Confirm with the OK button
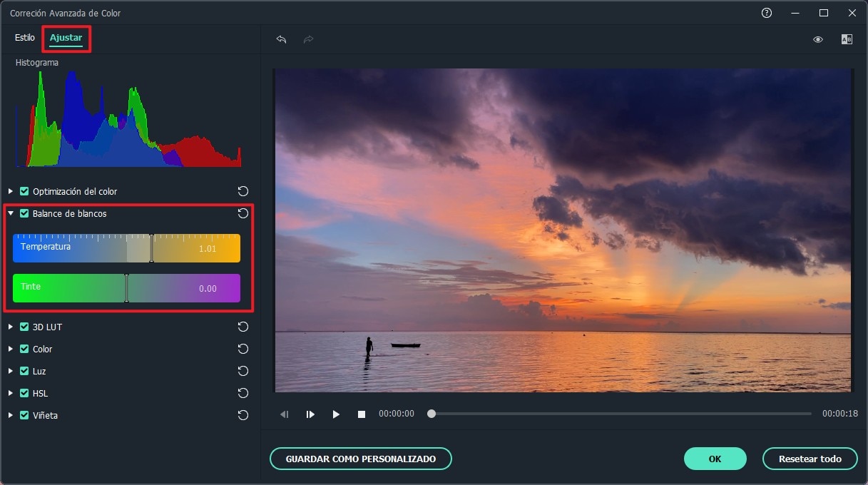This screenshot has width=868, height=485. 715,459
